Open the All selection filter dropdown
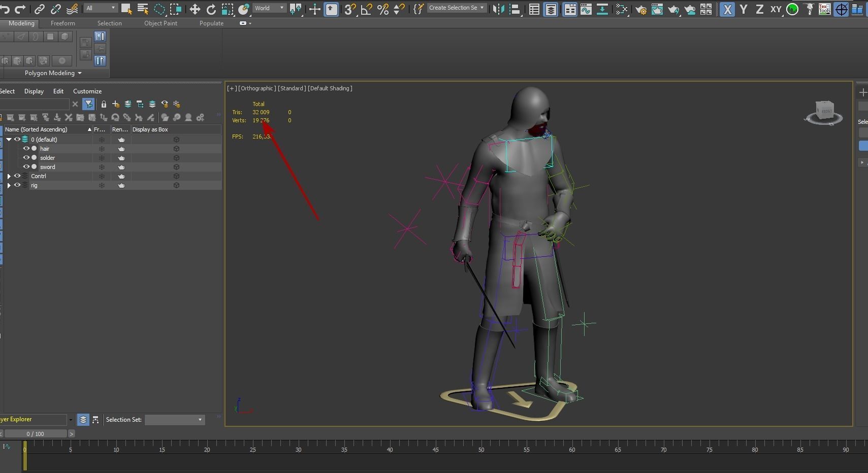 (101, 8)
